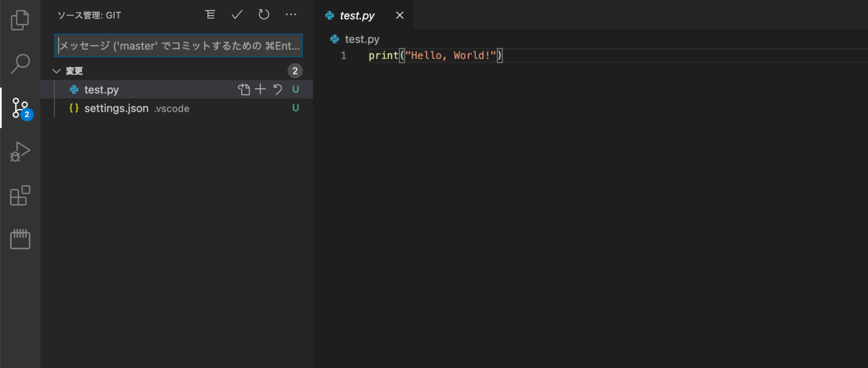Open the Search view in activity bar

20,64
